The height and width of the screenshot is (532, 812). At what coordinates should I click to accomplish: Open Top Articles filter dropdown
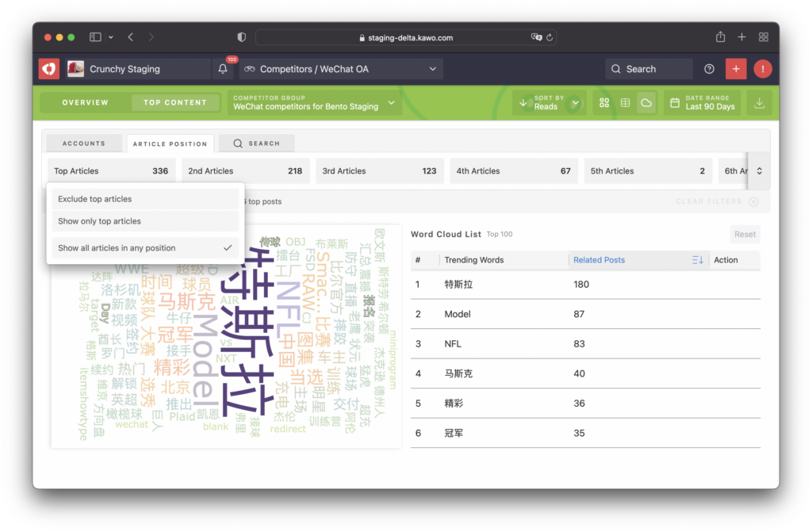[x=111, y=171]
